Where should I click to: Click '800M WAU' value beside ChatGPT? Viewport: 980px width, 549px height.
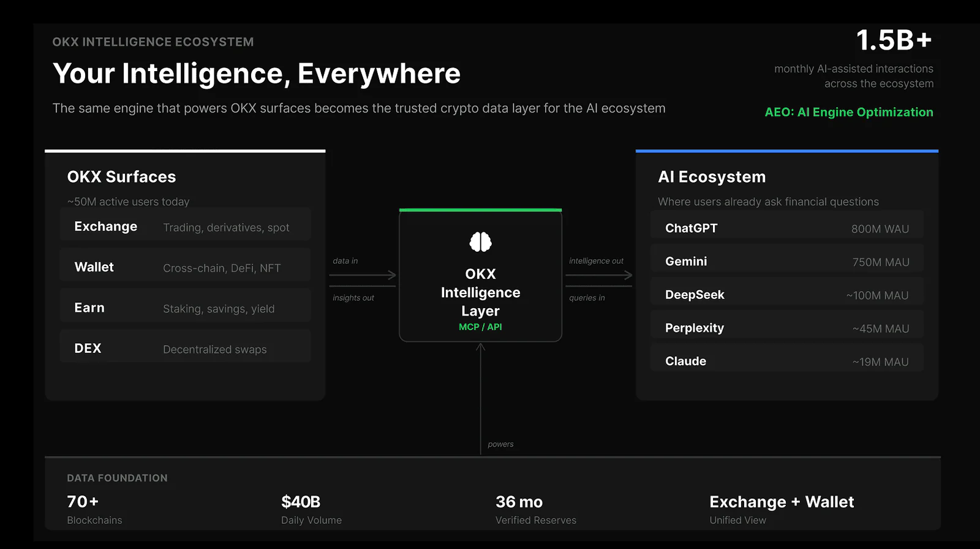tap(880, 229)
